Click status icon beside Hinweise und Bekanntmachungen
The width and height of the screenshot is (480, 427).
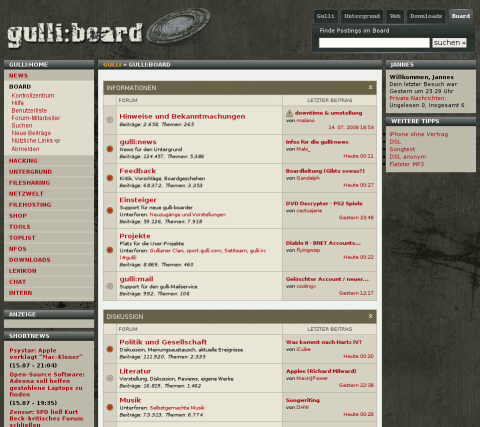pyautogui.click(x=110, y=120)
